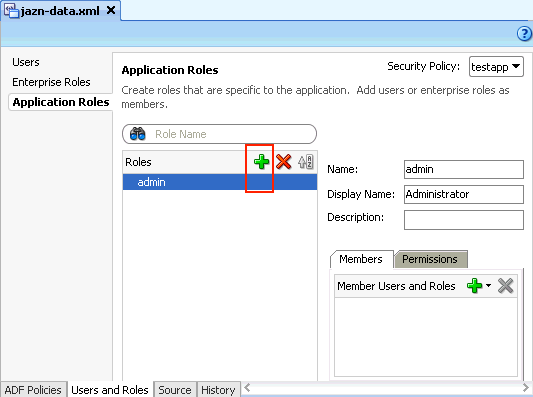Open the Users and Roles bottom tab
This screenshot has height=397, width=533.
110,390
